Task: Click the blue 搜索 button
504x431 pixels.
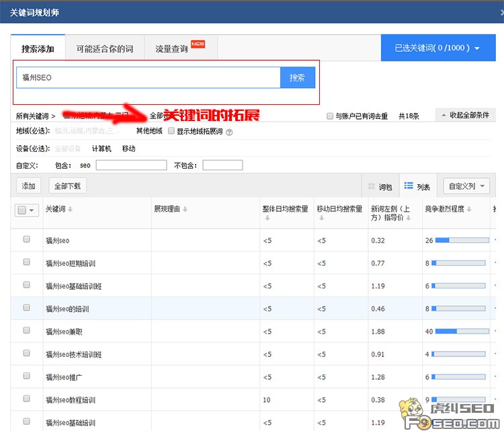Action: click(297, 77)
